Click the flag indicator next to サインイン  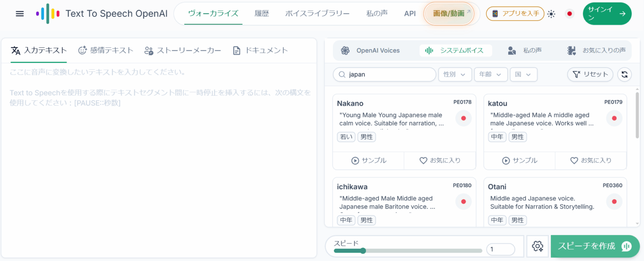tap(569, 13)
